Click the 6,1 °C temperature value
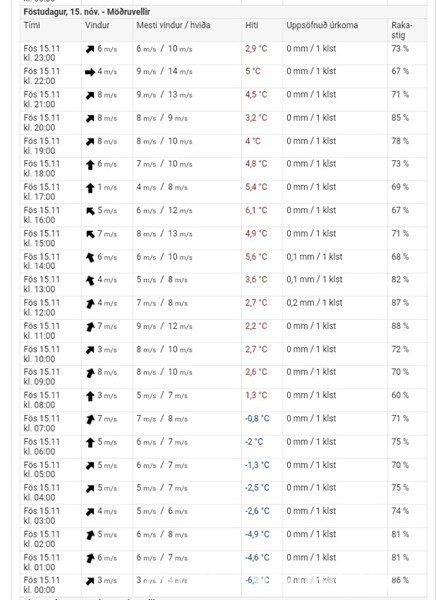This screenshot has height=600, width=436. click(x=256, y=210)
